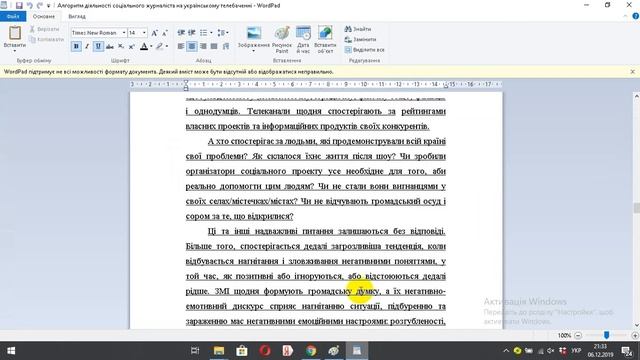Insert a picture with Зображення icon

coord(254,33)
